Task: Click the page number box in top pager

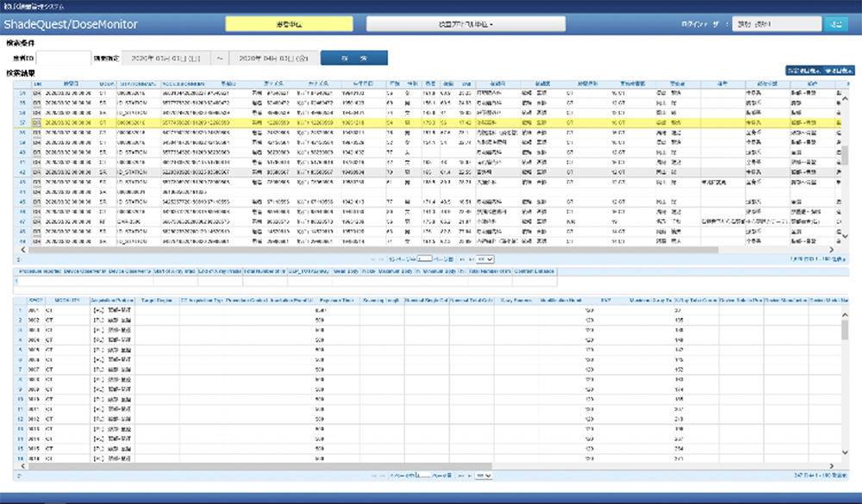Action: coord(424,258)
